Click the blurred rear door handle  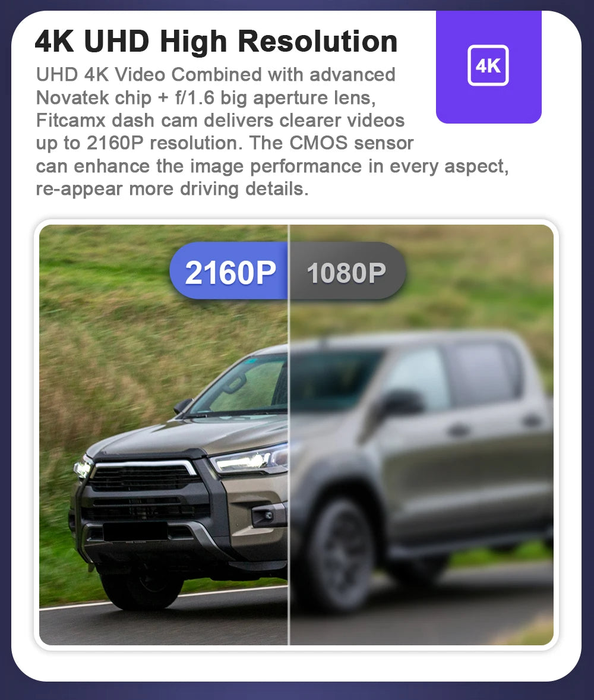tap(532, 420)
